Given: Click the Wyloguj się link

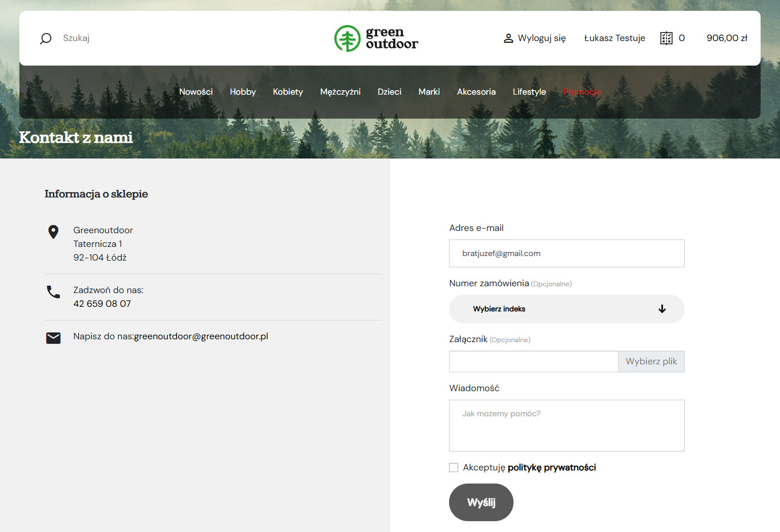Looking at the screenshot, I should pos(541,38).
